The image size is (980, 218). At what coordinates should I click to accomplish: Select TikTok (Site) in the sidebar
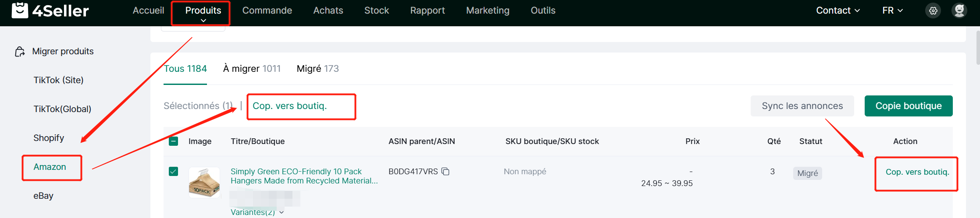coord(58,80)
